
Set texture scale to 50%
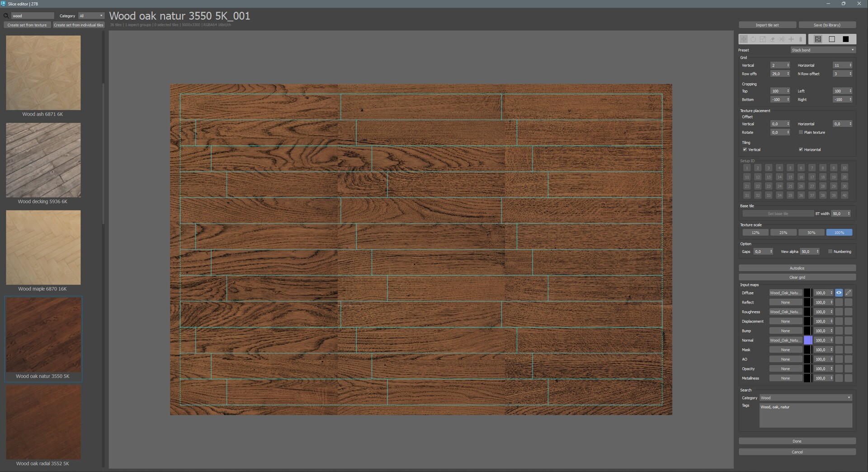click(x=811, y=233)
